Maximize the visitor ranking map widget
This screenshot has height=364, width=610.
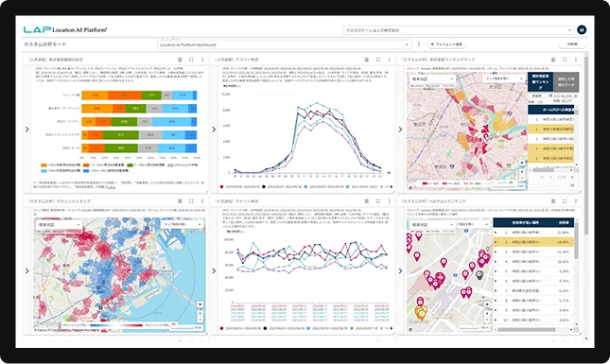565,60
